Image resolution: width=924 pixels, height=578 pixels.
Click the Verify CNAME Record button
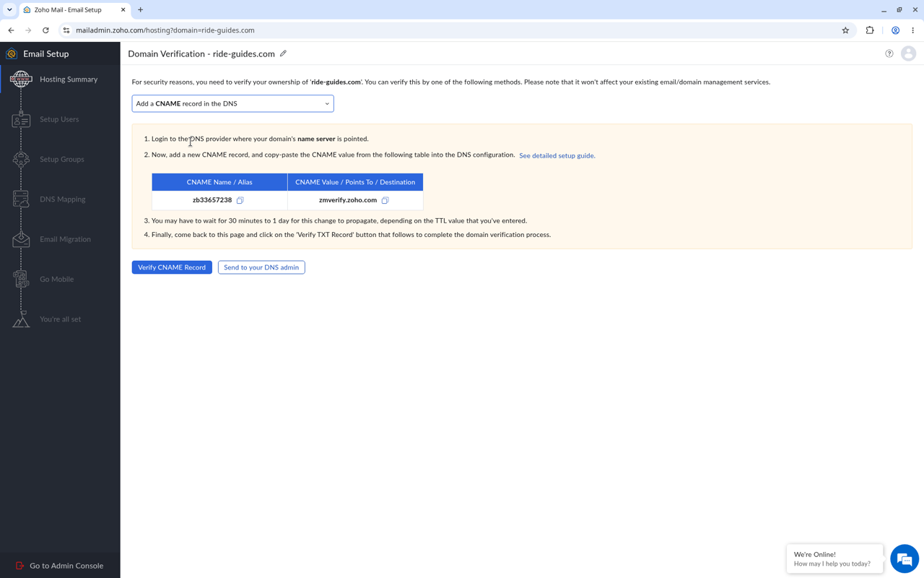click(172, 267)
